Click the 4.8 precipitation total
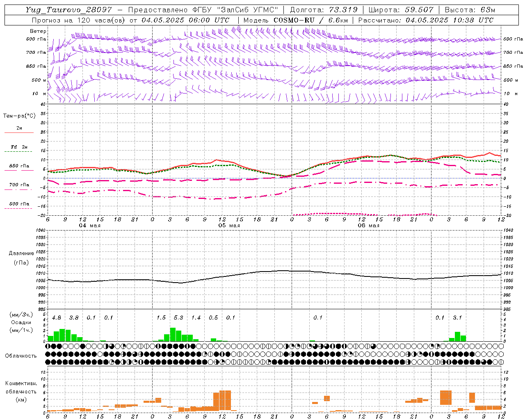Image resolution: width=525 pixels, height=420 pixels. pyautogui.click(x=57, y=317)
